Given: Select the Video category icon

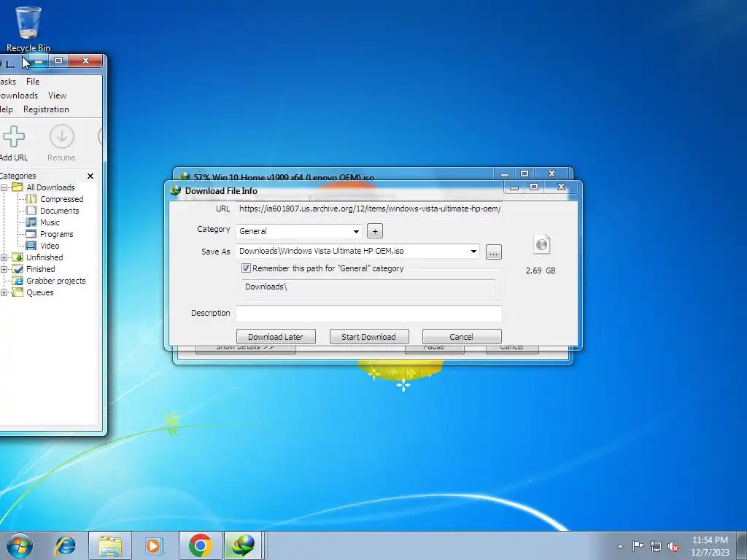Looking at the screenshot, I should [31, 246].
